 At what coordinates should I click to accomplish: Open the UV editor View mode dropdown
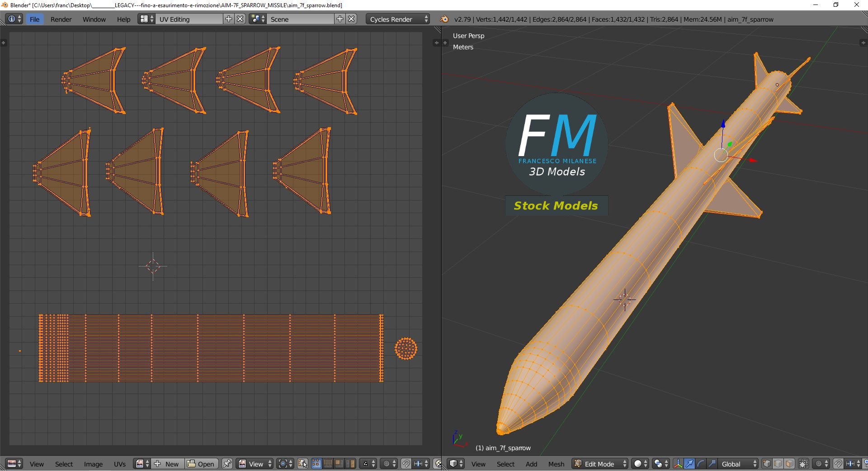[x=255, y=464]
